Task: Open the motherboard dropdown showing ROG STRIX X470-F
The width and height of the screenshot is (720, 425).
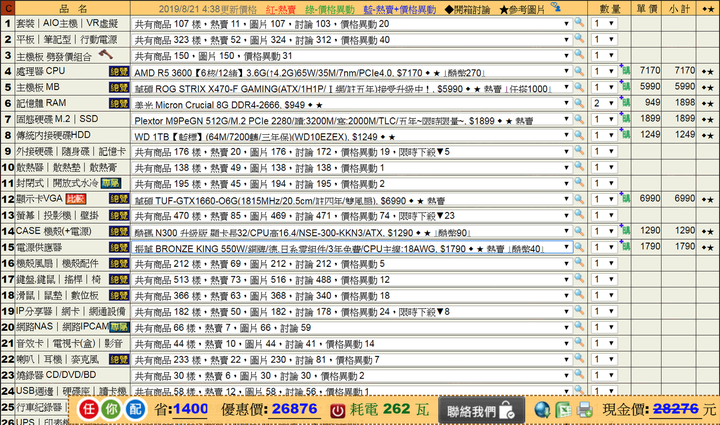Action: point(352,88)
